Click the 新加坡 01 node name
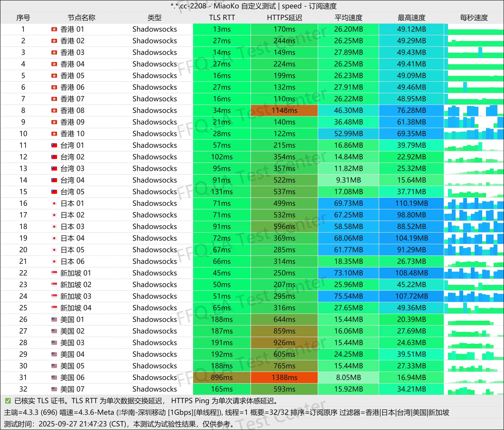 (75, 273)
